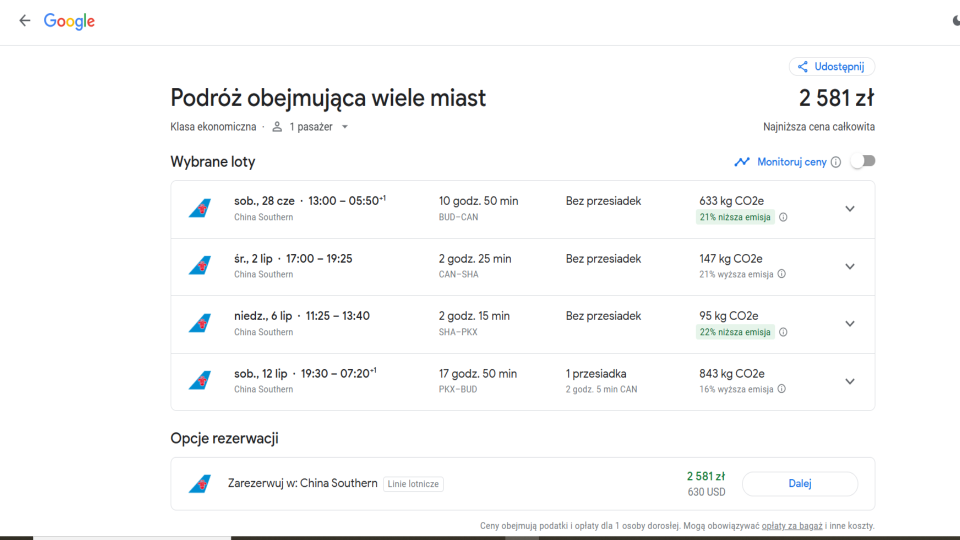Click Zarezerwuj w: China Southern text
The width and height of the screenshot is (960, 540).
[x=302, y=483]
